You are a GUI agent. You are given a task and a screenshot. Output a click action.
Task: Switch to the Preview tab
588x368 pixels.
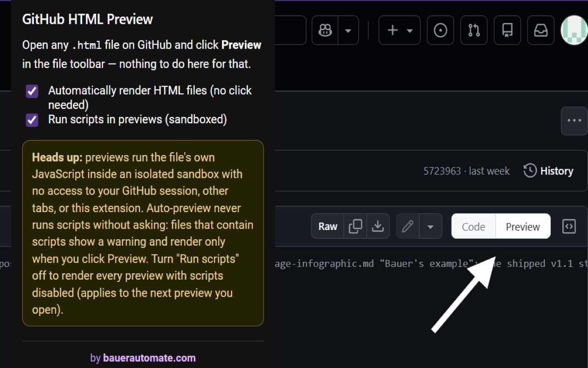(x=523, y=226)
